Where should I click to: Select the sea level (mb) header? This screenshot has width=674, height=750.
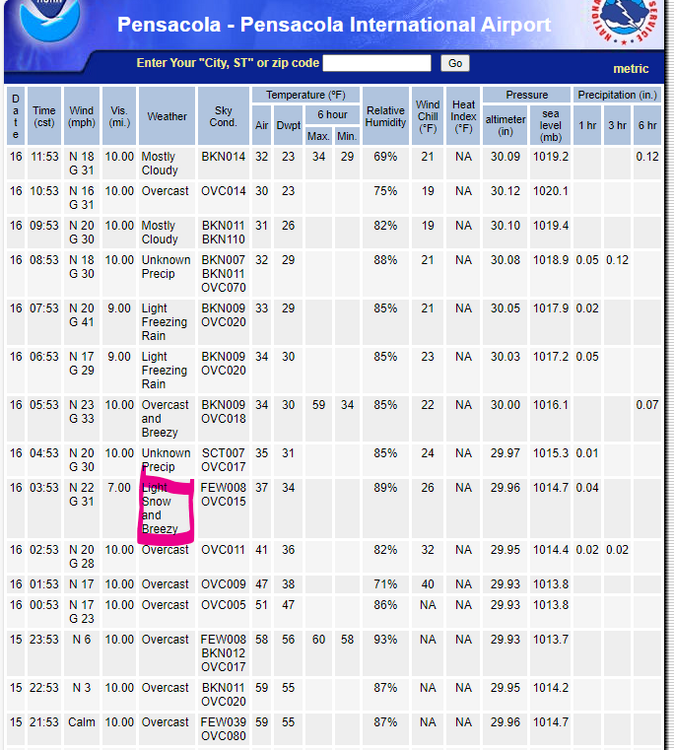(x=550, y=125)
